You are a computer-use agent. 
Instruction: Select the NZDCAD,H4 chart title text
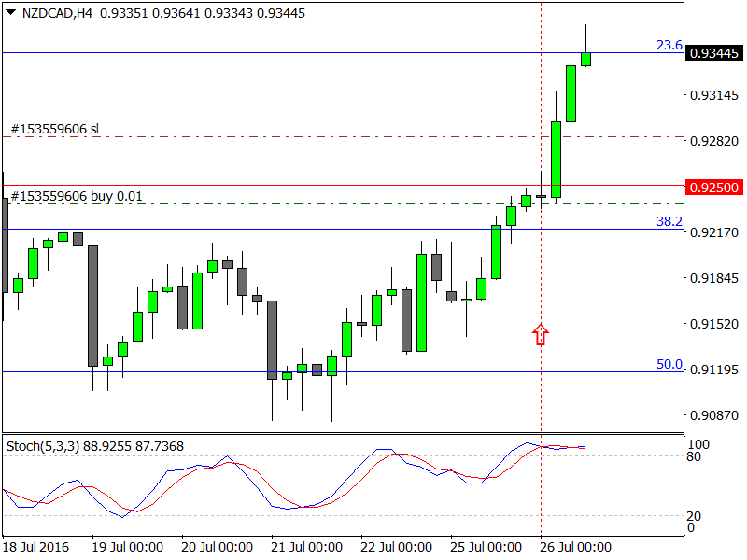pos(57,13)
